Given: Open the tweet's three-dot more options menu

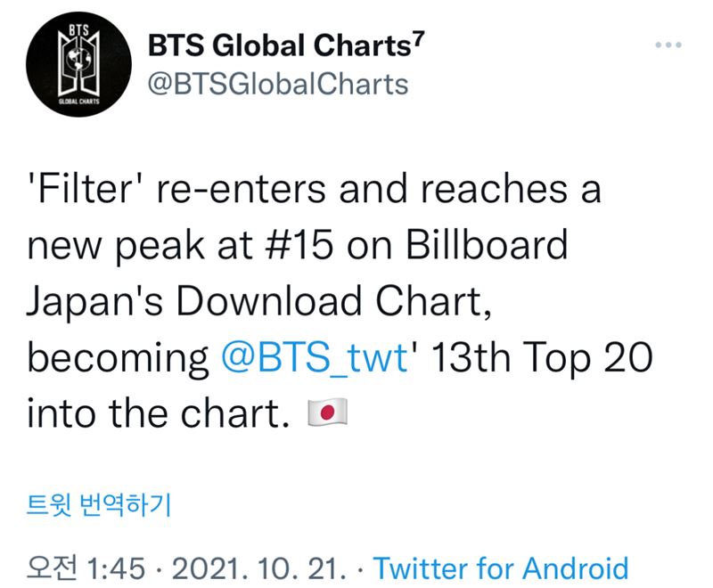Looking at the screenshot, I should (670, 45).
